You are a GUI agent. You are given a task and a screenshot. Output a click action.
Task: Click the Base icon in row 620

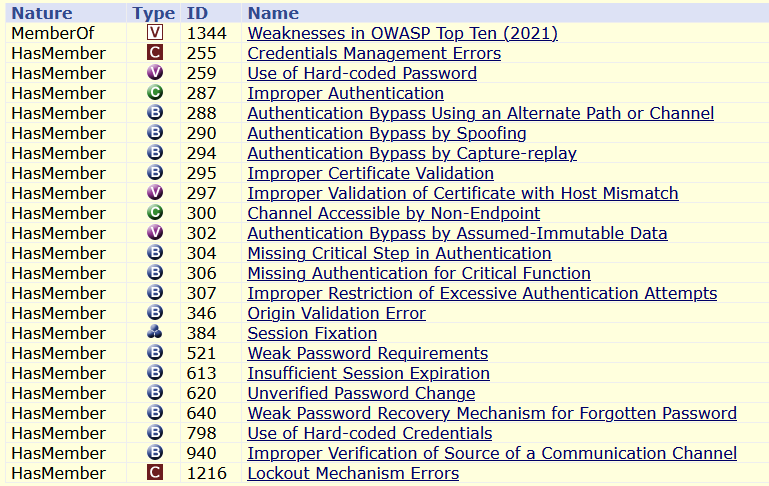[154, 393]
